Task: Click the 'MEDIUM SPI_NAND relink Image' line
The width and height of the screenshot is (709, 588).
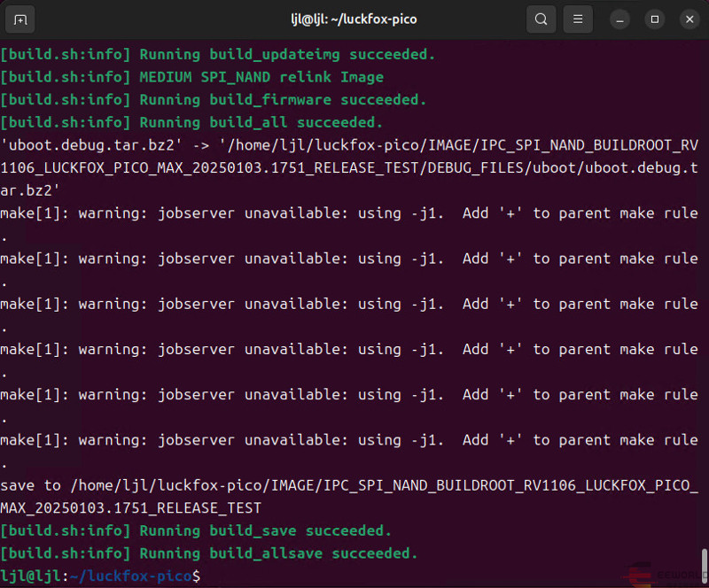Action: pos(191,77)
